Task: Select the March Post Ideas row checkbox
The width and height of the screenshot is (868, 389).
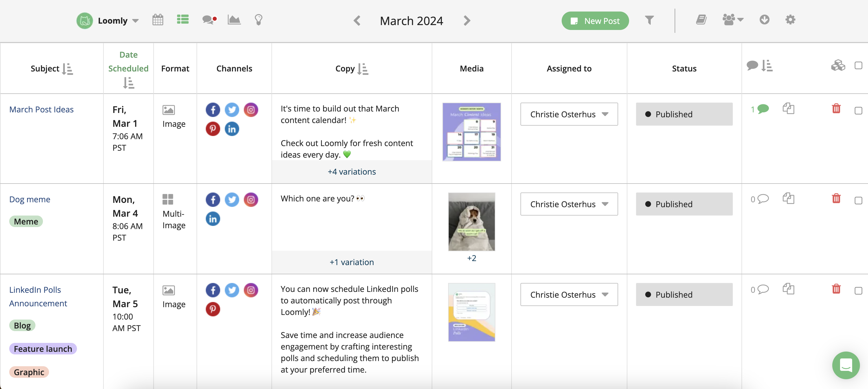Action: (858, 111)
